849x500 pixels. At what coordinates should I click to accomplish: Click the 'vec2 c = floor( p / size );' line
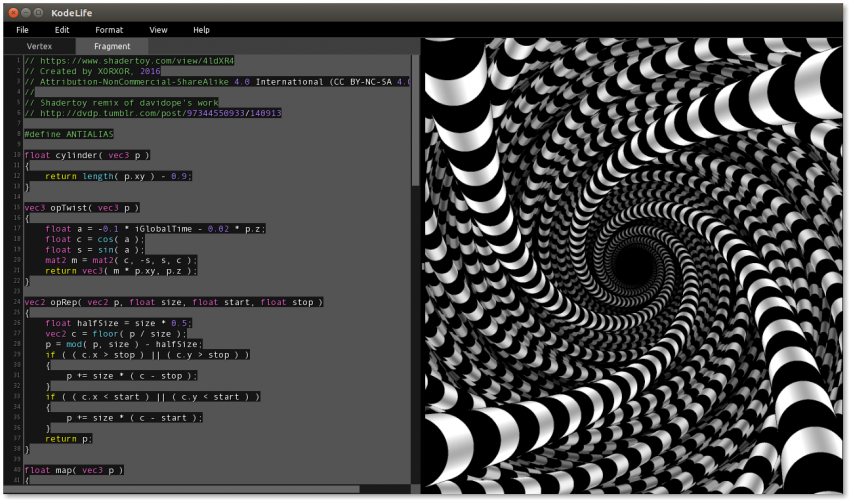pos(116,334)
